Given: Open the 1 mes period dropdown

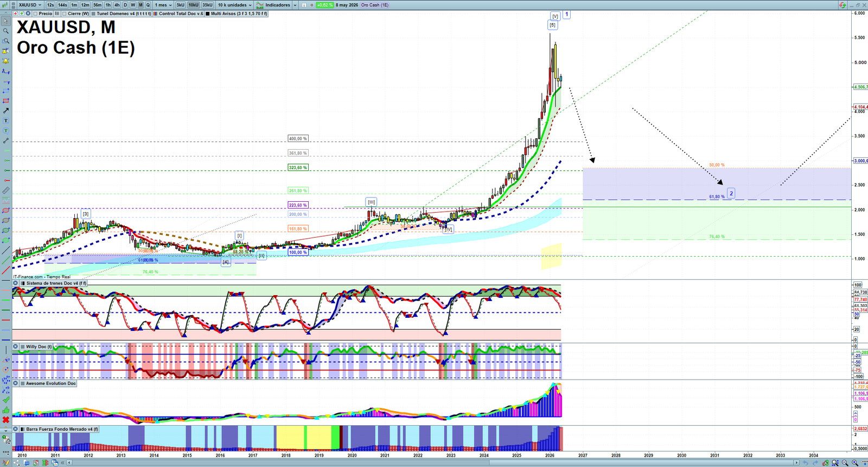Looking at the screenshot, I should pyautogui.click(x=163, y=5).
